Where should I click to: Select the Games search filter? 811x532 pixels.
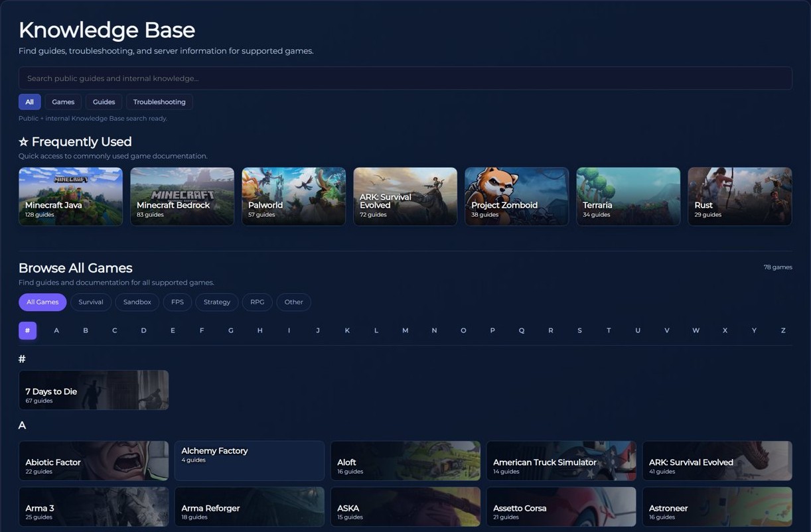pos(63,101)
